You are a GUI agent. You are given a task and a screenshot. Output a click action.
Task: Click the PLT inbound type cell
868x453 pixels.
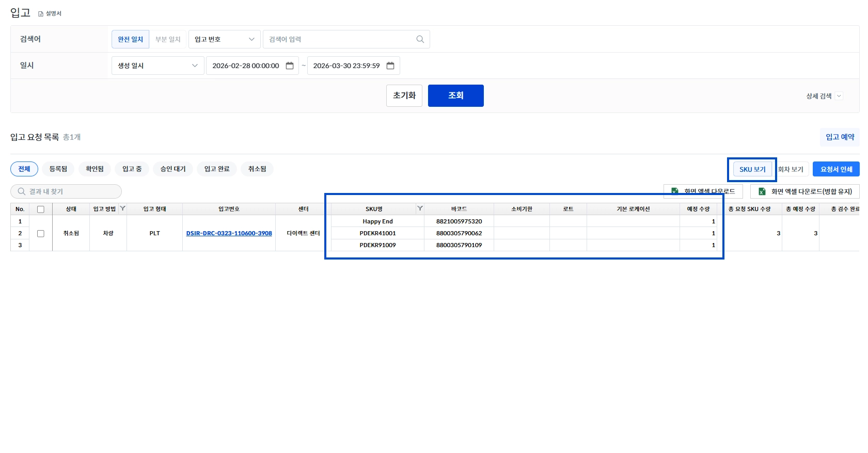[x=154, y=233]
